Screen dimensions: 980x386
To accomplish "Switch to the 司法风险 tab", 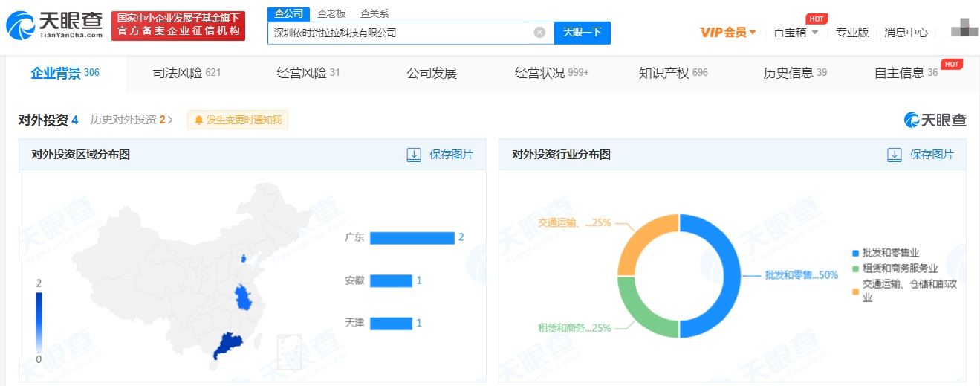I will pyautogui.click(x=186, y=73).
